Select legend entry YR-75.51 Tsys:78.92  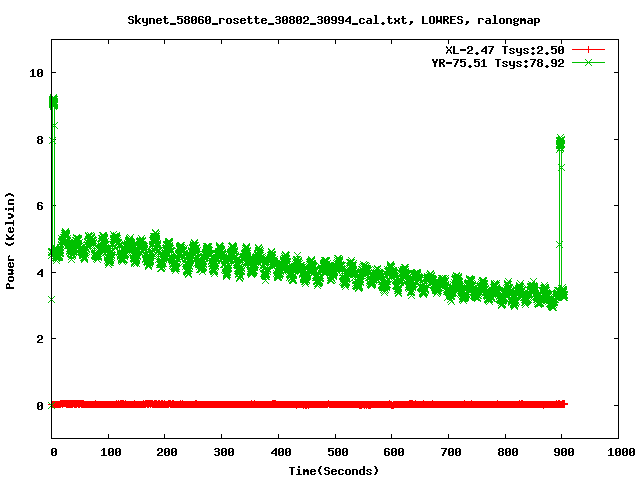pos(498,63)
